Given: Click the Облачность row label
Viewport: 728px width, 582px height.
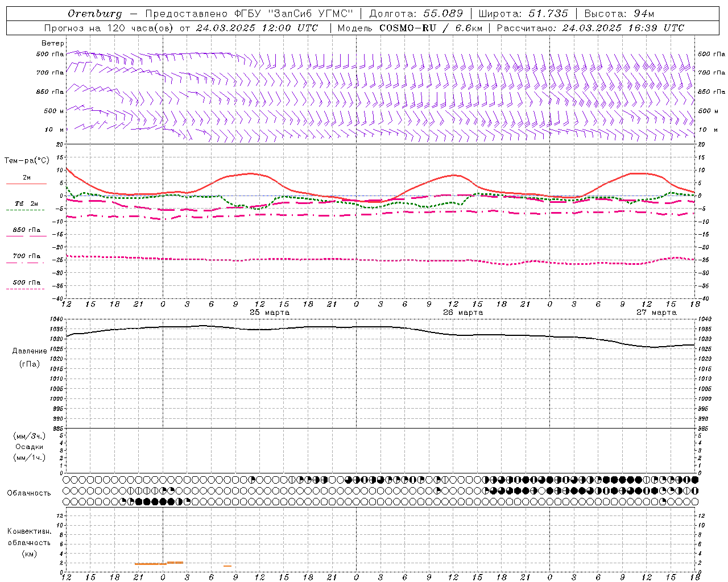Looking at the screenshot, I should point(29,493).
